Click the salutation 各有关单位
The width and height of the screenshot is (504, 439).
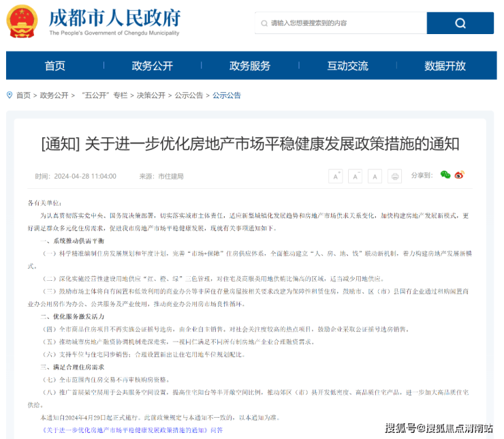click(44, 203)
